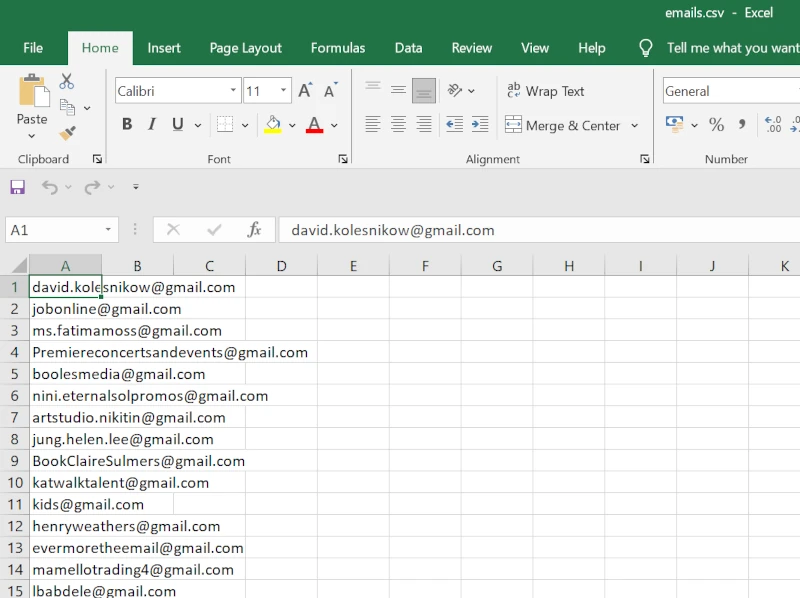Open the font name Calibri dropdown
The width and height of the screenshot is (800, 598).
tap(233, 91)
